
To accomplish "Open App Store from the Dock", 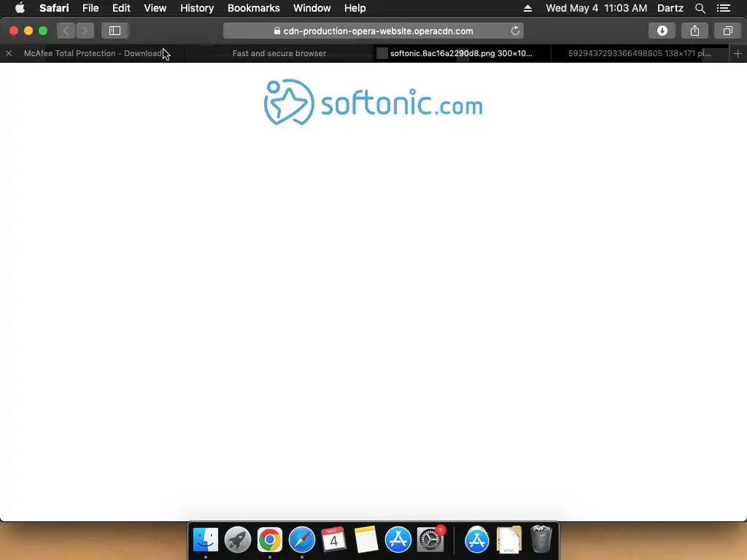I will point(398,540).
